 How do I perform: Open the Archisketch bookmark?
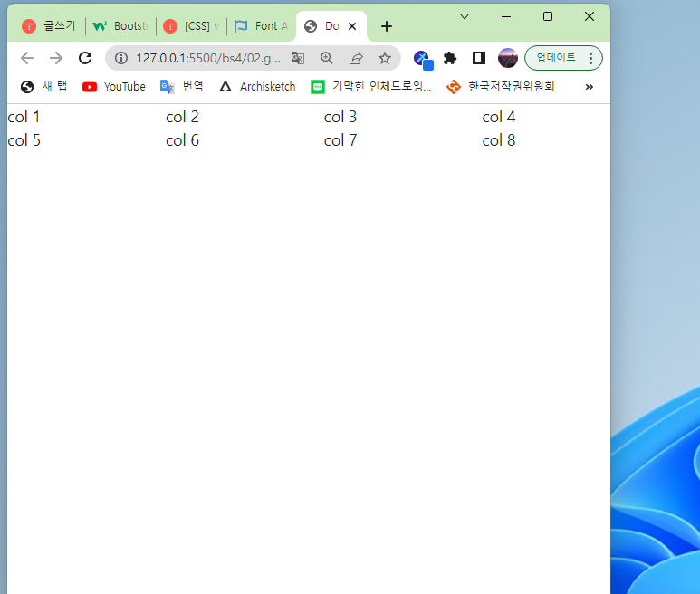pos(257,87)
